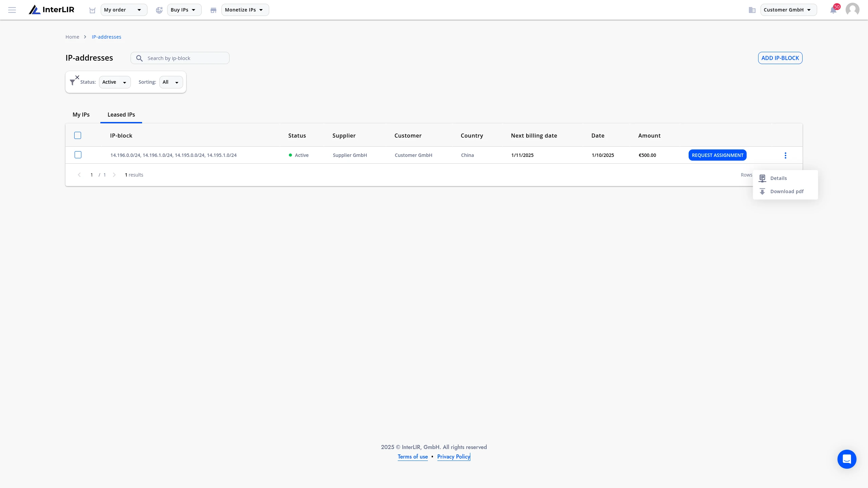Image resolution: width=868 pixels, height=488 pixels.
Task: Open the three-dot row actions menu
Action: click(785, 155)
